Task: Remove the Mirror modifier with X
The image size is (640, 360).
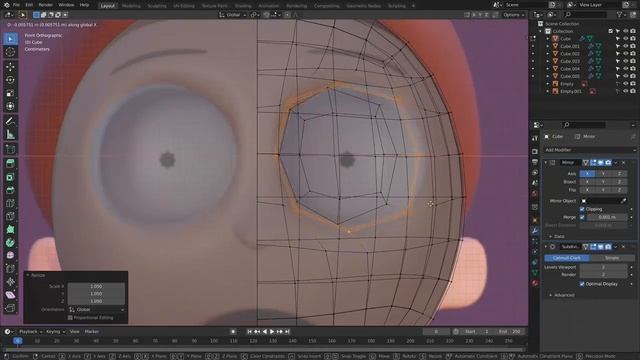Action: (x=623, y=162)
